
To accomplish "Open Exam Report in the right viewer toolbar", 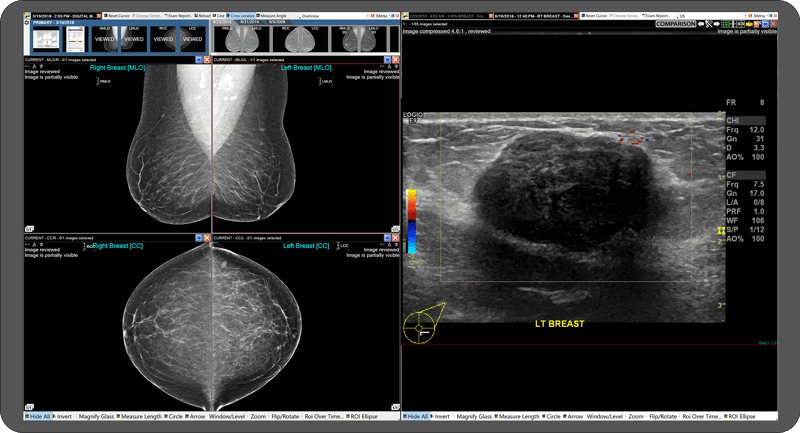I will pos(658,16).
